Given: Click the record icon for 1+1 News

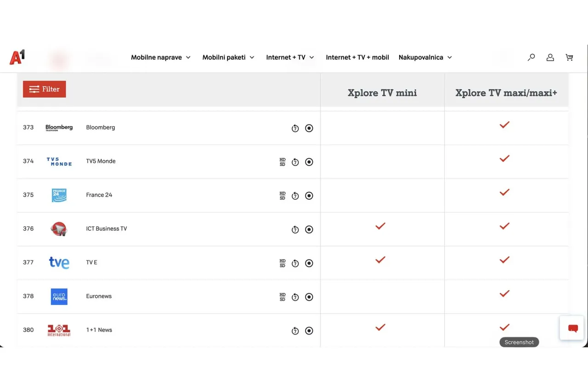Looking at the screenshot, I should (x=309, y=331).
